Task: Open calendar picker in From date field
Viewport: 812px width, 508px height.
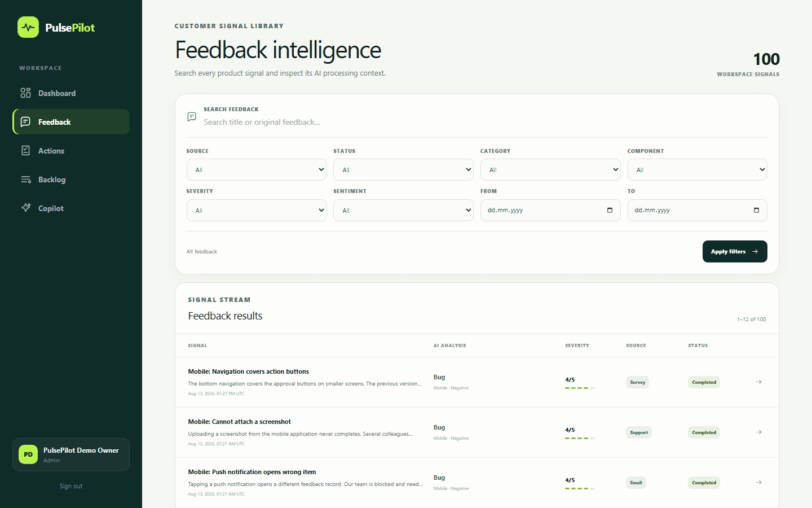Action: 610,210
